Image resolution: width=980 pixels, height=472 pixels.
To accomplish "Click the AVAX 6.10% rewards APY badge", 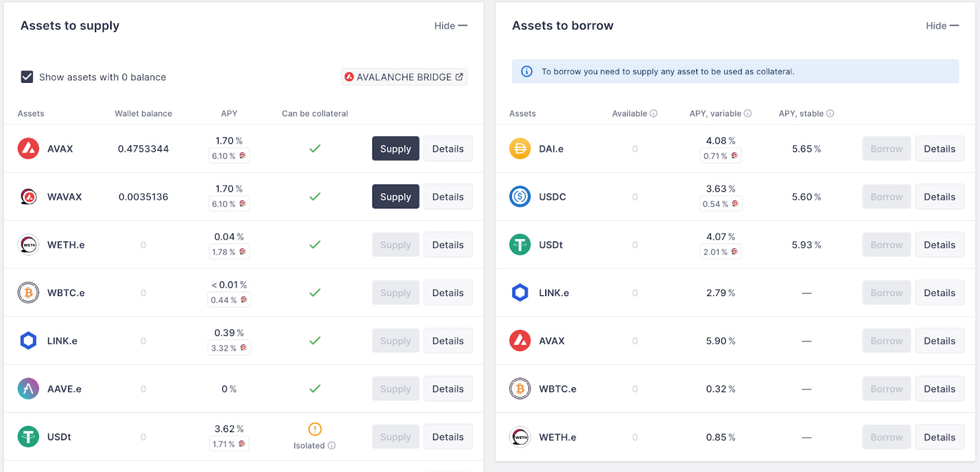I will click(x=229, y=156).
